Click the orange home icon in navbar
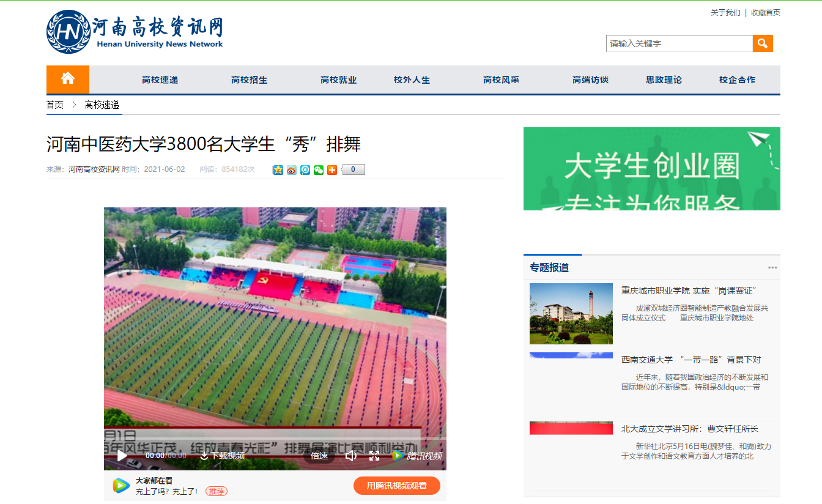Image resolution: width=822 pixels, height=504 pixels. pyautogui.click(x=68, y=79)
